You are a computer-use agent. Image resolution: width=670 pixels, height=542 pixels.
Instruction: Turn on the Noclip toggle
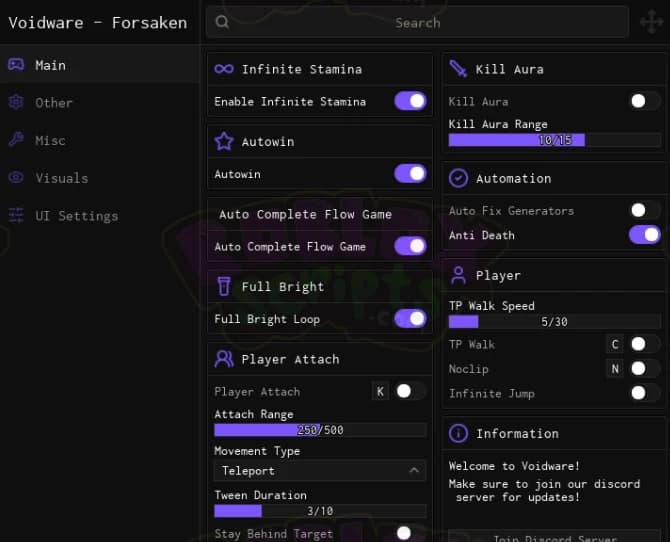[x=645, y=368]
